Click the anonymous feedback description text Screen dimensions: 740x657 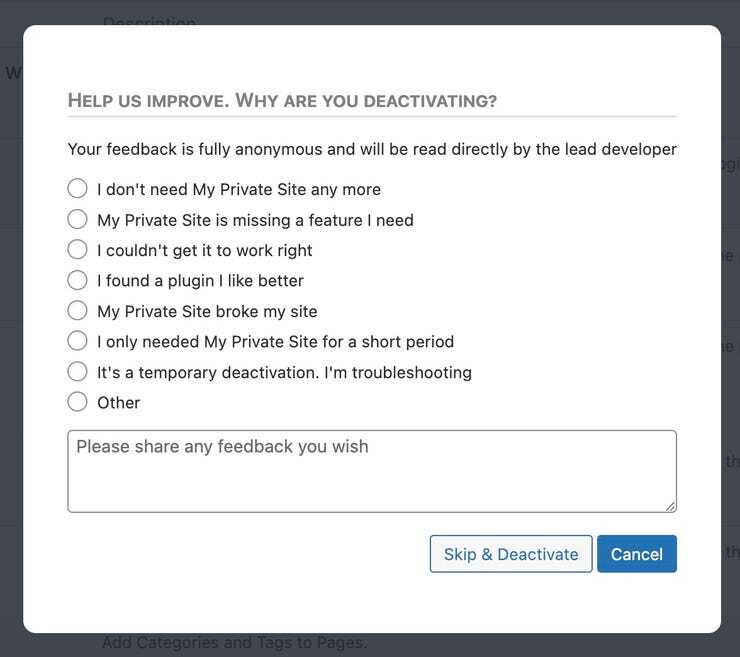(371, 149)
